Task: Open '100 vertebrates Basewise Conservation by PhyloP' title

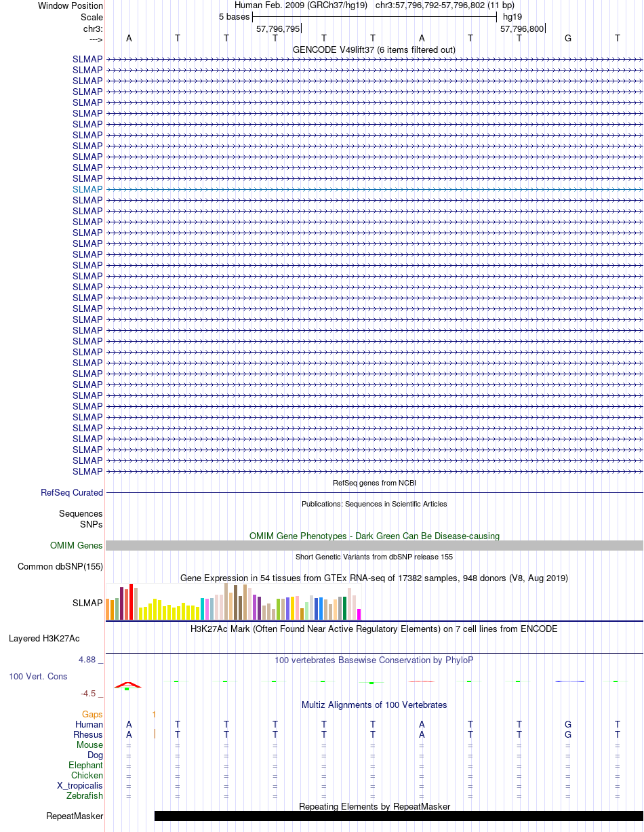Action: [x=374, y=660]
